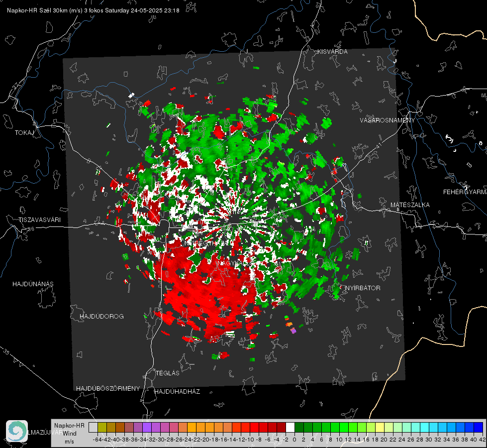Select the TISZAVASVÁRI label
487x448 pixels.
pos(39,220)
